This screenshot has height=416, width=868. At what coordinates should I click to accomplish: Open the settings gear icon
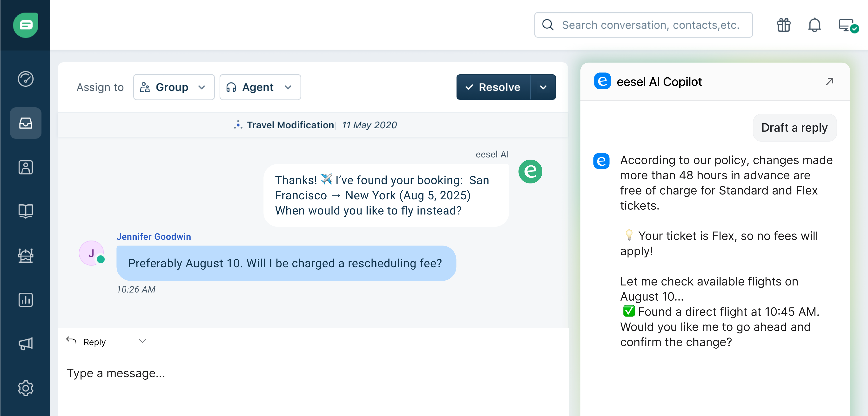(x=25, y=388)
